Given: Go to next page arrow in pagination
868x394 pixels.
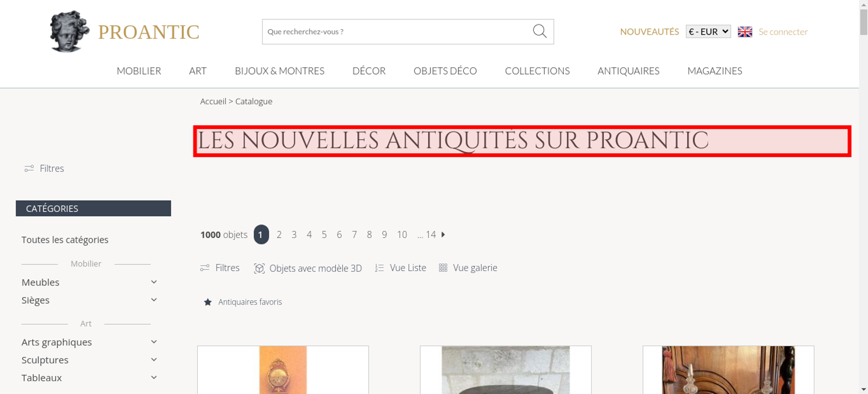Looking at the screenshot, I should (443, 234).
